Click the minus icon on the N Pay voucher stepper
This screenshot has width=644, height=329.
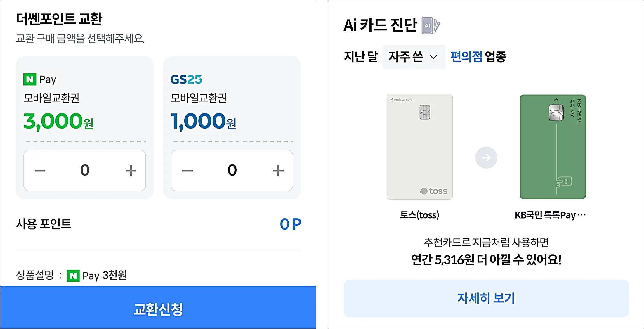pos(40,170)
